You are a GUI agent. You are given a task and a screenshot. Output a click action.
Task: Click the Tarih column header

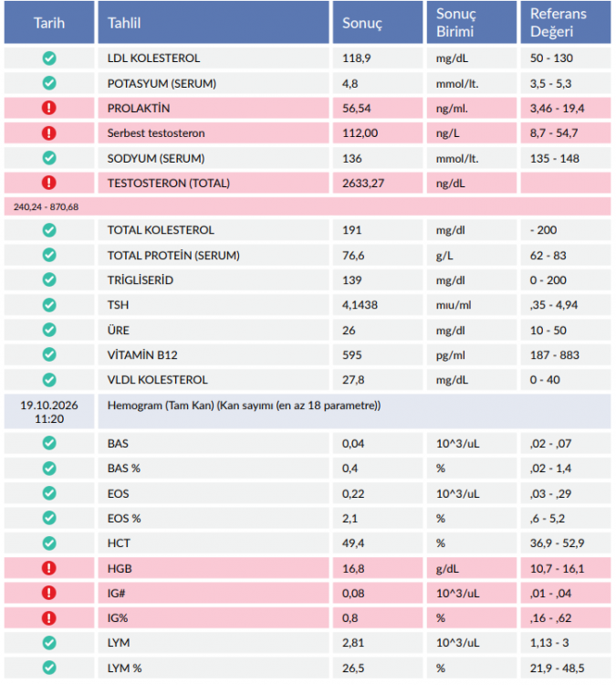[x=49, y=22]
